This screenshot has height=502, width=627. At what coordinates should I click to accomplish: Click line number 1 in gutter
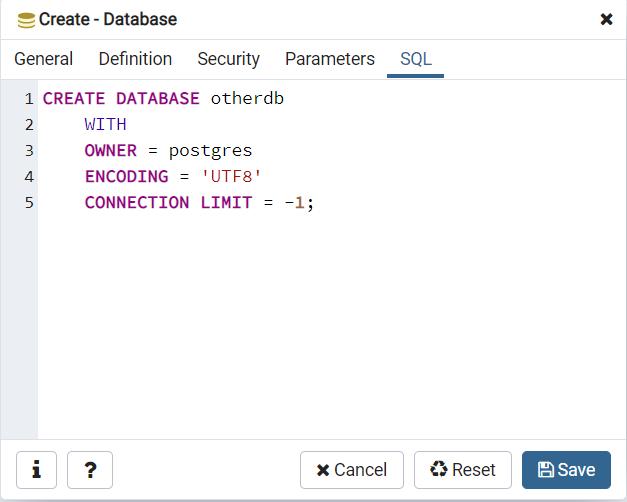pos(29,98)
